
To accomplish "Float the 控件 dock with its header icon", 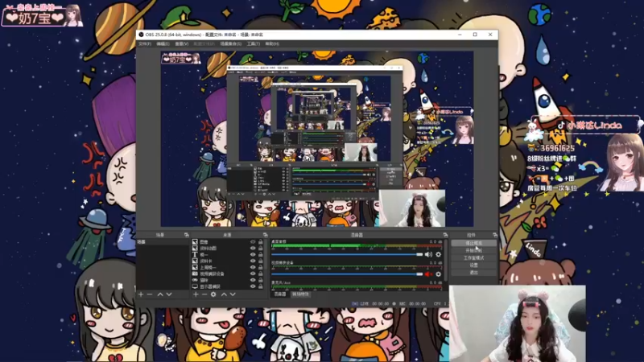I will (494, 235).
